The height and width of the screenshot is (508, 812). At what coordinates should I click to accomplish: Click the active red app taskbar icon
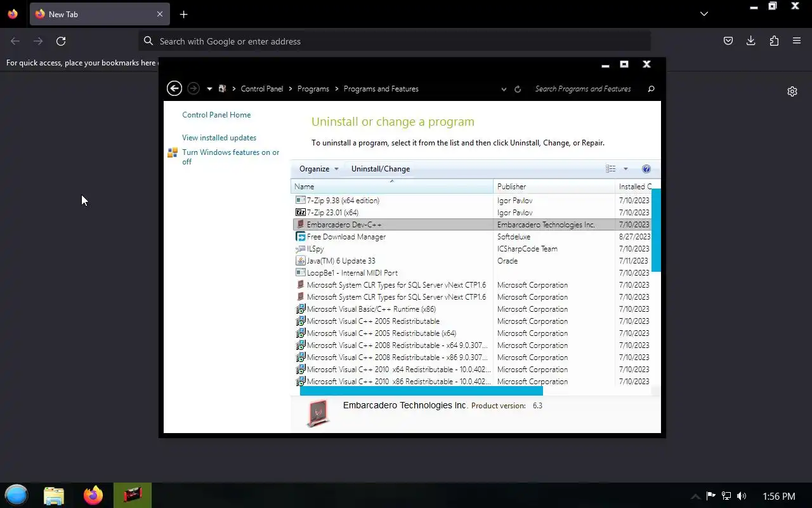point(133,495)
